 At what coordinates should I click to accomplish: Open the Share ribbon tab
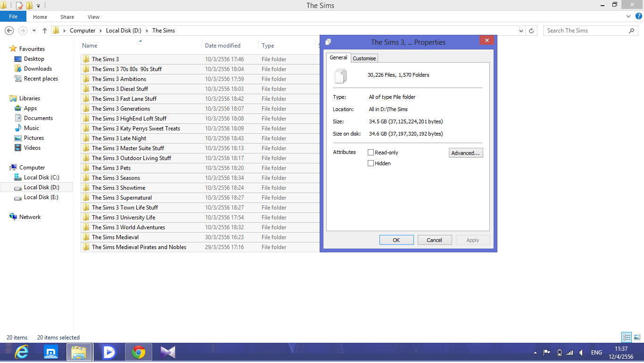pyautogui.click(x=67, y=17)
